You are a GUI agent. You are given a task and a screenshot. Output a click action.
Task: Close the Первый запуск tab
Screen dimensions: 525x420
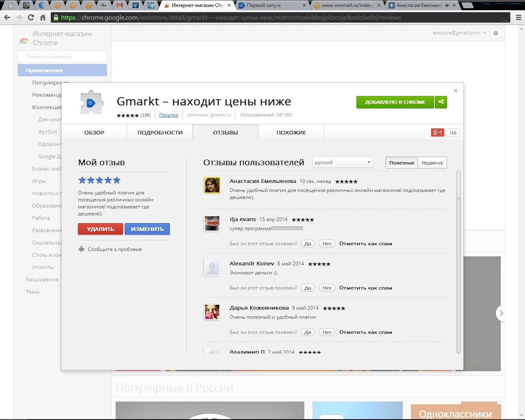(304, 5)
